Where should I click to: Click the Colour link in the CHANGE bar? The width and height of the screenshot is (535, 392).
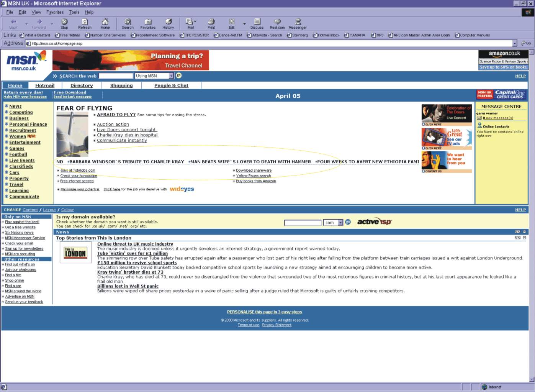click(x=67, y=210)
